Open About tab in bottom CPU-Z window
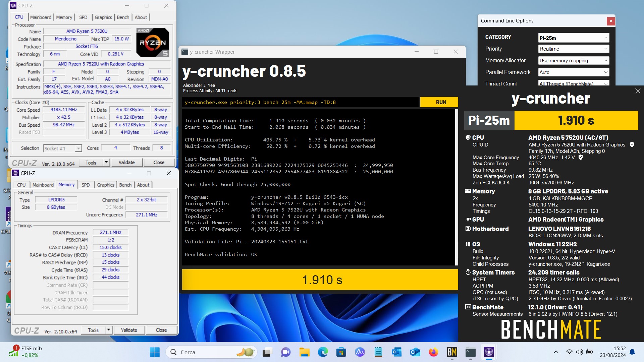Viewport: 644px width, 362px height. (143, 185)
